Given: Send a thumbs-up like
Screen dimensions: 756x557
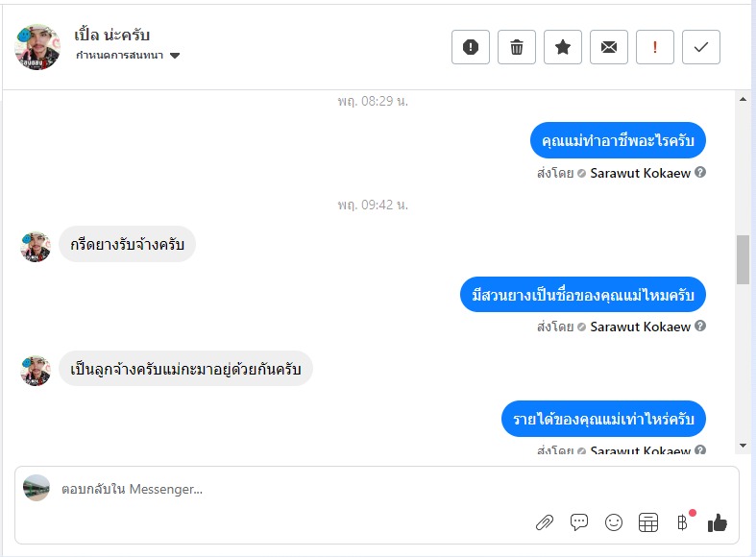Looking at the screenshot, I should 718,522.
